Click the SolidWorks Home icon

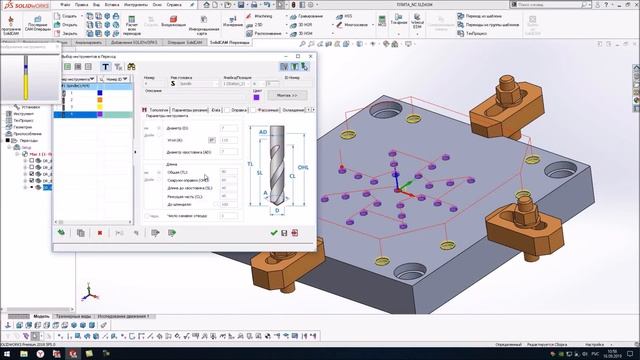[207, 5]
